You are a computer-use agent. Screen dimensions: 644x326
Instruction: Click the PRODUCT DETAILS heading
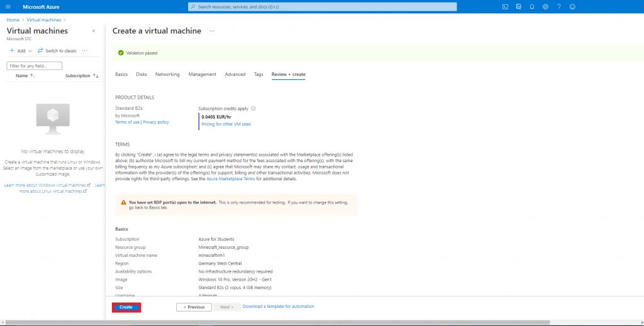tap(135, 97)
